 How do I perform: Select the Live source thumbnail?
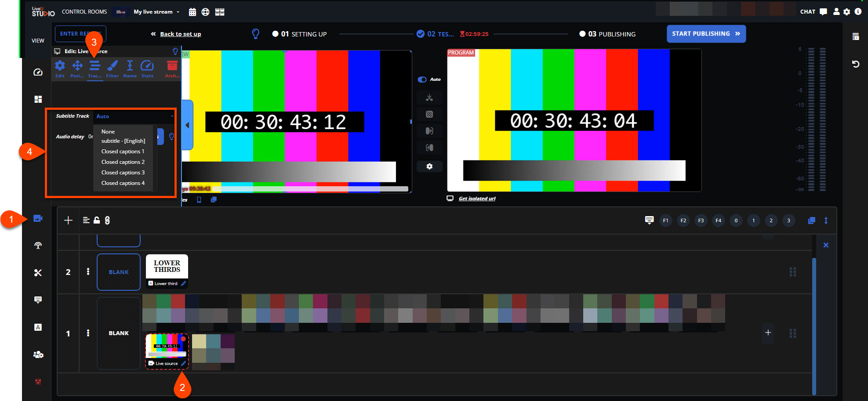click(x=167, y=348)
